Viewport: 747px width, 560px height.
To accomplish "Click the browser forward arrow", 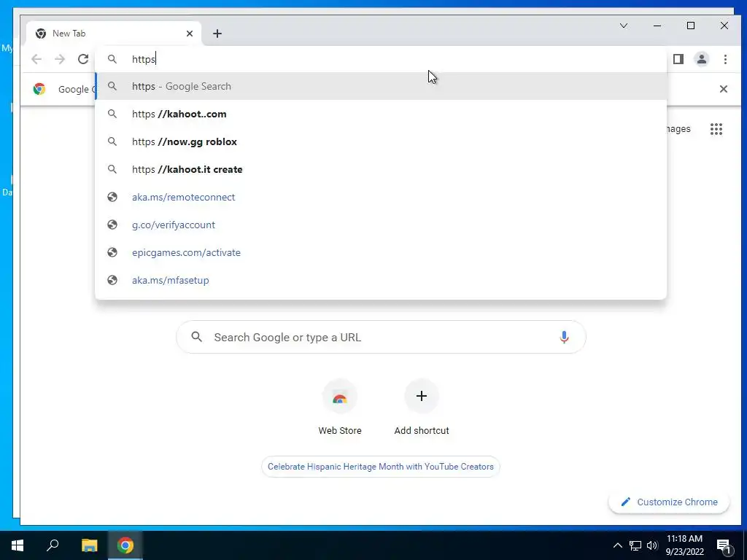I will [60, 59].
